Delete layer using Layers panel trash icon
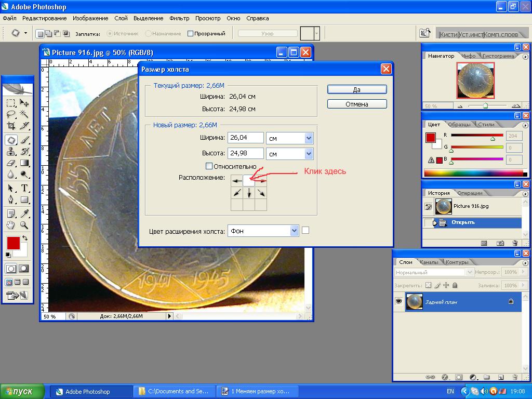This screenshot has width=532, height=399. (514, 377)
